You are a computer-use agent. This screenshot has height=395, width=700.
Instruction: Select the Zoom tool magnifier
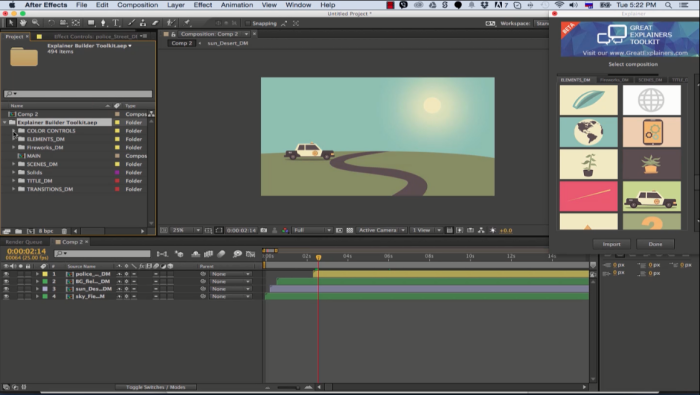point(35,23)
